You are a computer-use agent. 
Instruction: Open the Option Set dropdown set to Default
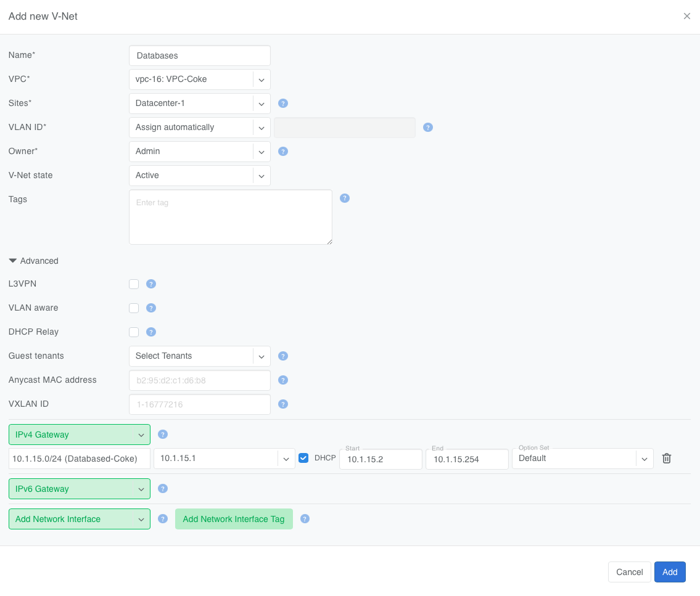(x=582, y=459)
